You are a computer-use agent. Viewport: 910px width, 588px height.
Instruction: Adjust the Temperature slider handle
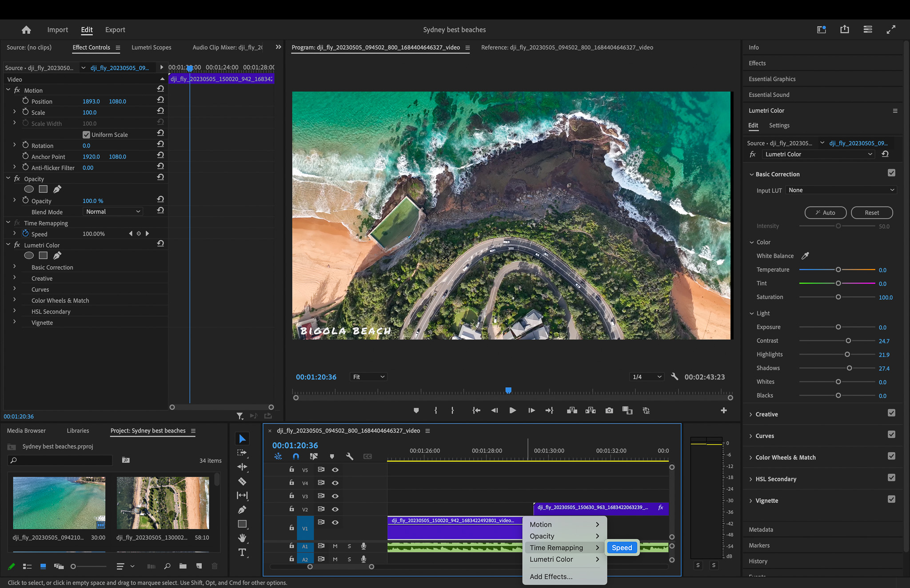[x=838, y=270]
